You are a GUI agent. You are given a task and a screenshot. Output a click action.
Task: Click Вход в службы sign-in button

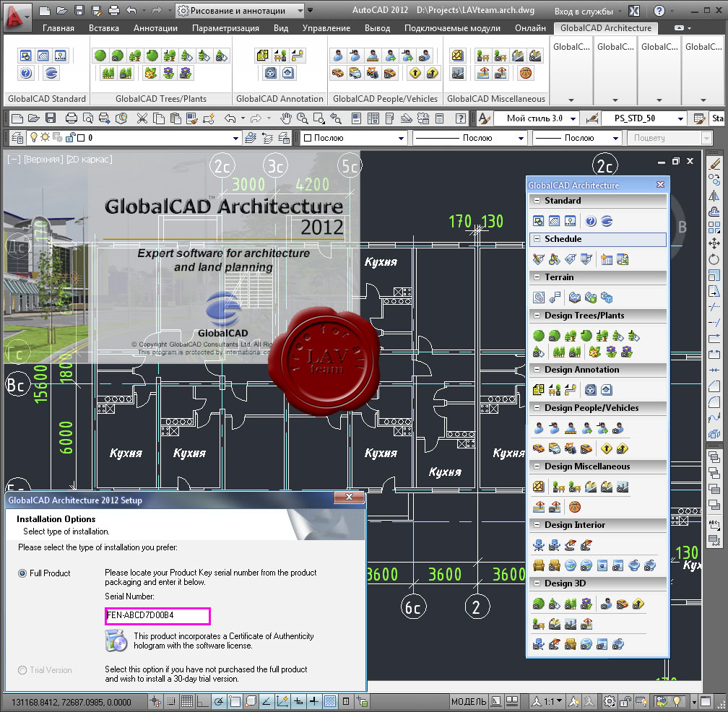pos(583,11)
